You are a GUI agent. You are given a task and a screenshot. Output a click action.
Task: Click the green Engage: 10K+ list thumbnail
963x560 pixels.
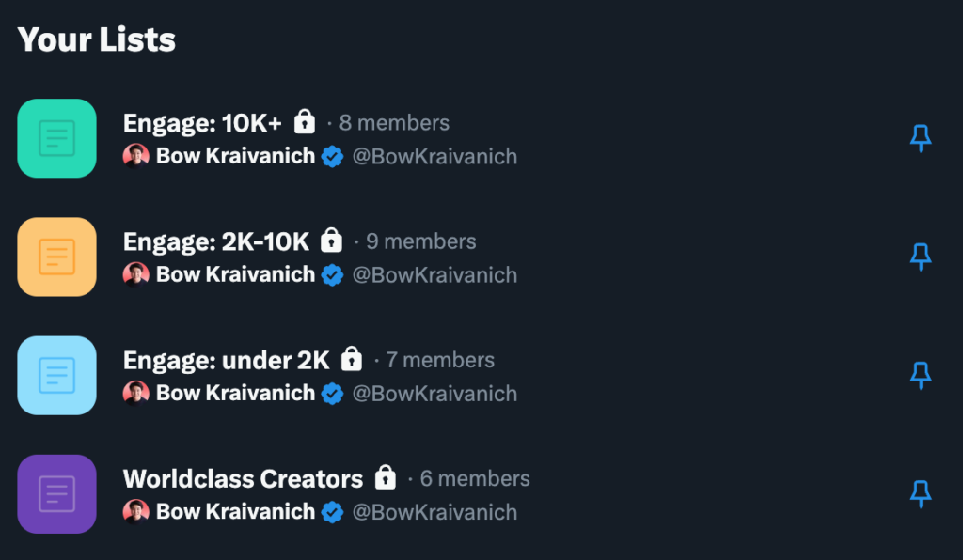[x=57, y=138]
